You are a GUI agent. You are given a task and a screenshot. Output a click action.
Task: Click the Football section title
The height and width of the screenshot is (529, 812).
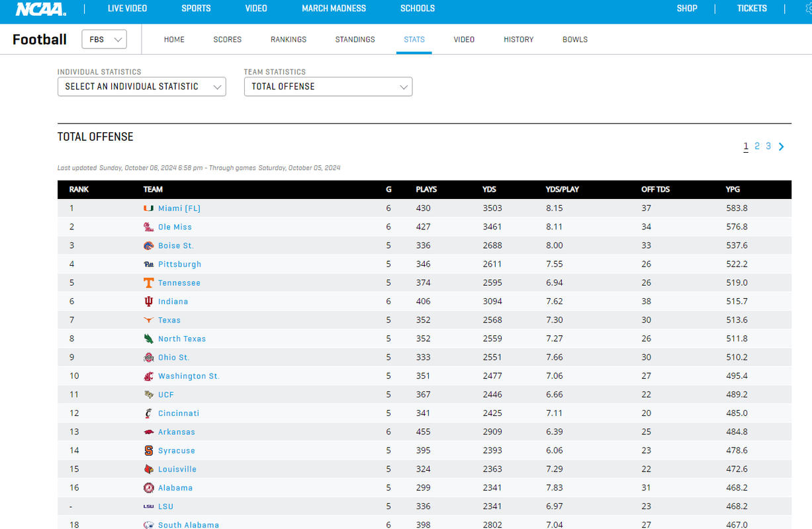pyautogui.click(x=40, y=40)
